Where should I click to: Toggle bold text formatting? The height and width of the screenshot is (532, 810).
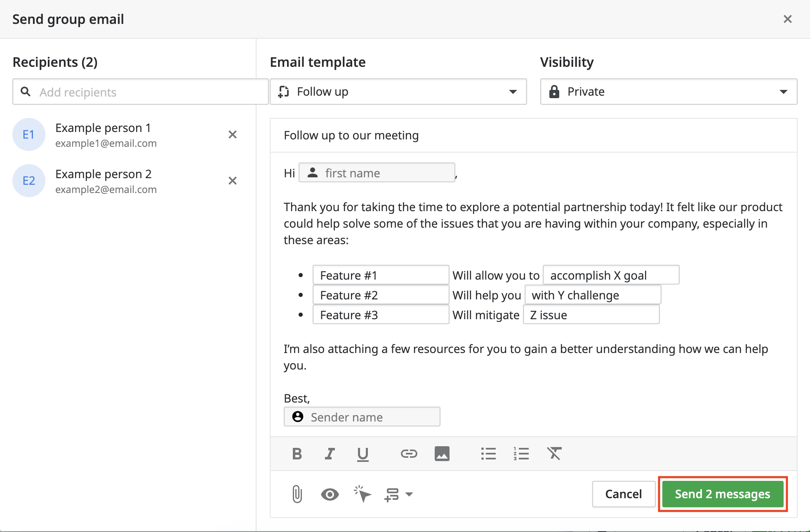[297, 454]
